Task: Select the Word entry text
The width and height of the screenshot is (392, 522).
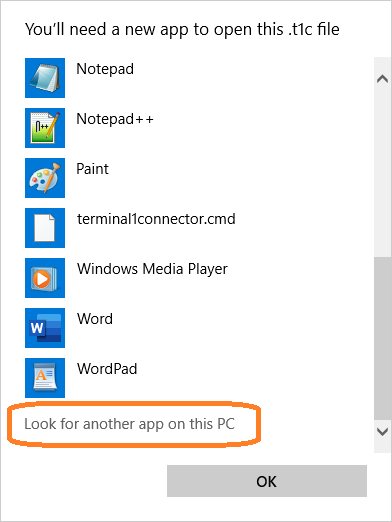Action: click(95, 319)
